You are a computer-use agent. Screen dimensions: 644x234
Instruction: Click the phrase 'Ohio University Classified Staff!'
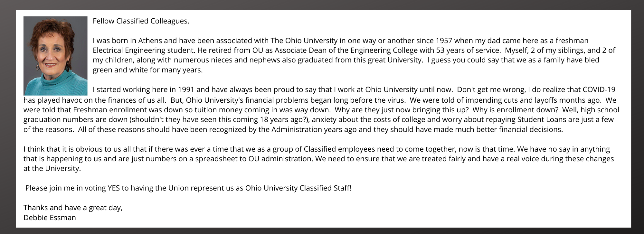click(x=298, y=188)
